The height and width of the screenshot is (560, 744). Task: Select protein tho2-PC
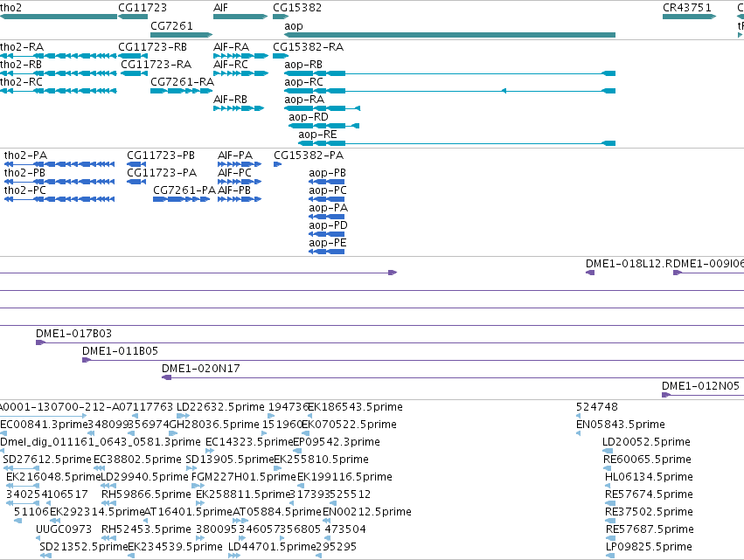[x=59, y=200]
